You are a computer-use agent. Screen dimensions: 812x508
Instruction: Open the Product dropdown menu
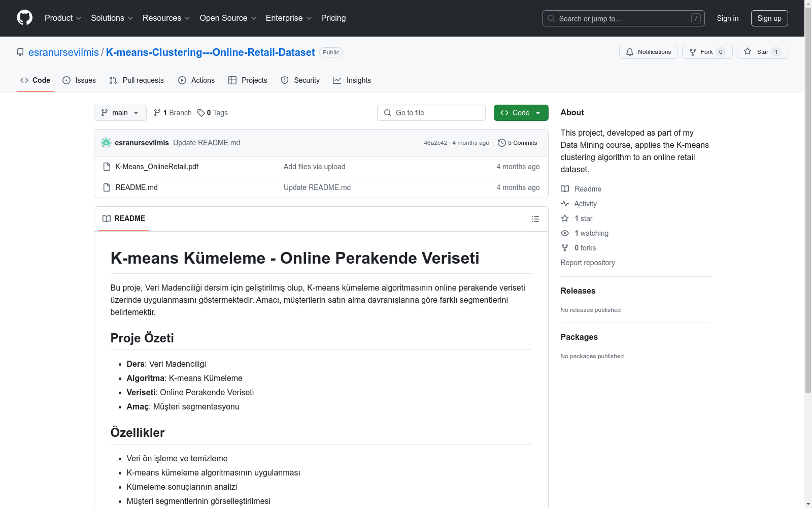tap(63, 18)
